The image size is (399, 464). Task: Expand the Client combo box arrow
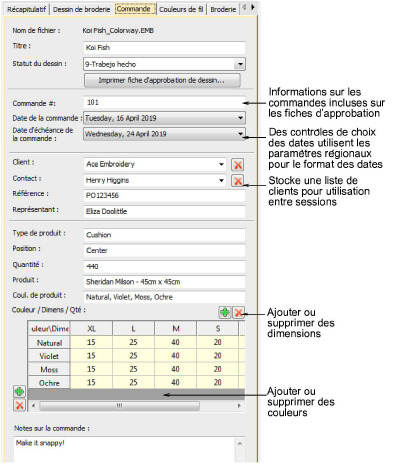point(221,164)
